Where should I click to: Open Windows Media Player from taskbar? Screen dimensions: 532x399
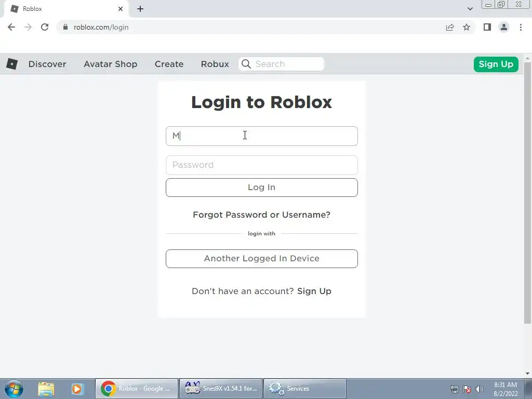click(x=77, y=389)
